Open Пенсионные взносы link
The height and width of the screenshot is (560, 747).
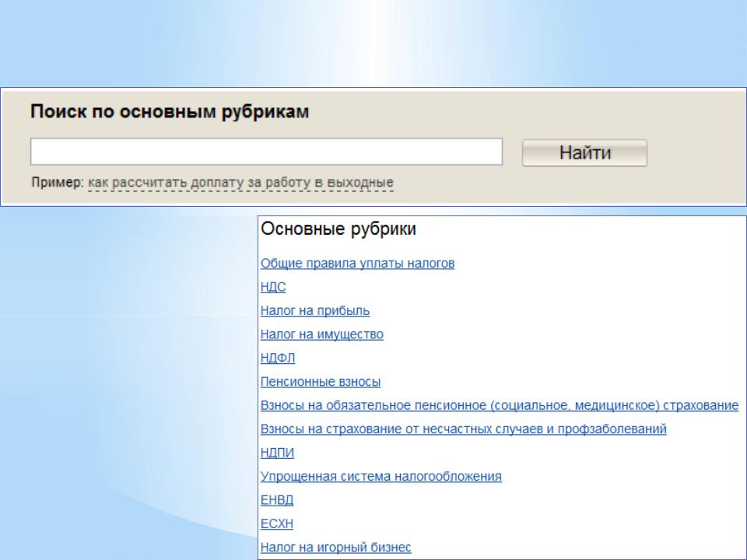pos(321,382)
